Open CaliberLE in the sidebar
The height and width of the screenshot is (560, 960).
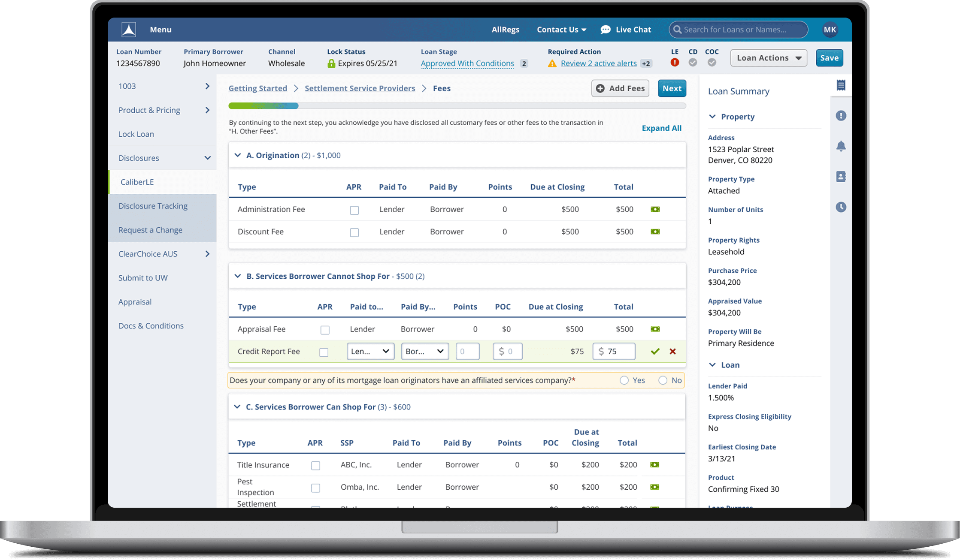pyautogui.click(x=137, y=182)
